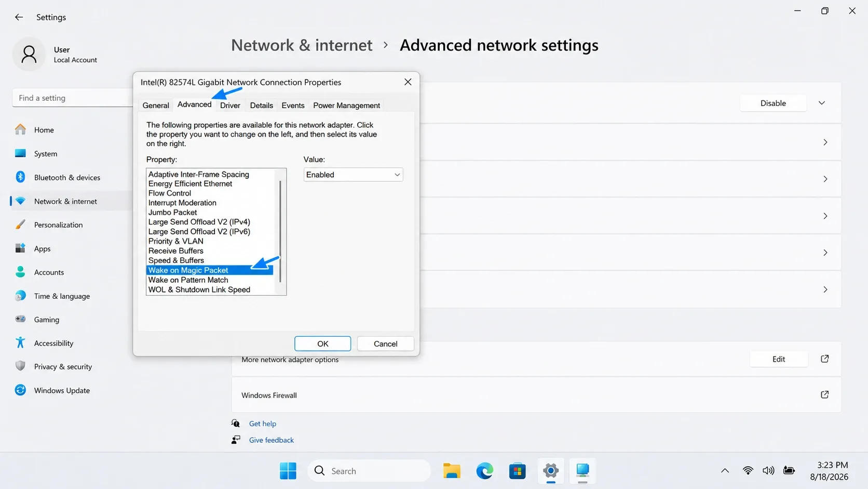Switch to the Events tab
Screen dimensions: 868x489
(293, 105)
